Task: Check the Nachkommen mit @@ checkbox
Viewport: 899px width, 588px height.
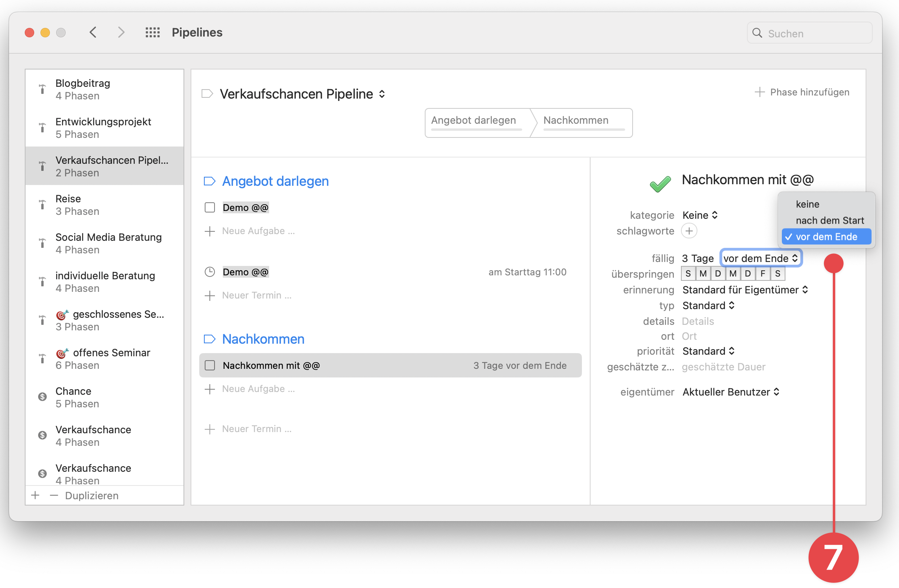Action: coord(210,365)
